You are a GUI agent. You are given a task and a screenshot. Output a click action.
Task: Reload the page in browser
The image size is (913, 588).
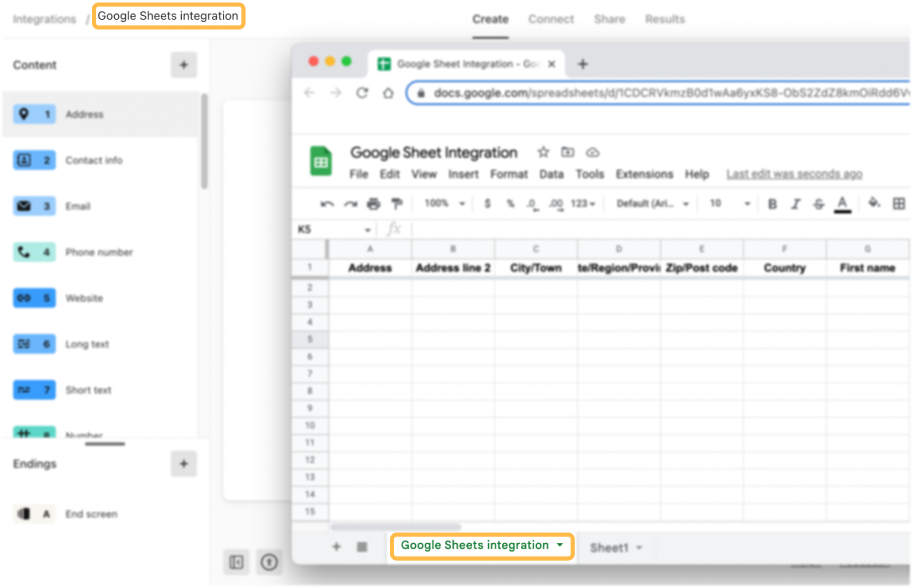point(362,93)
